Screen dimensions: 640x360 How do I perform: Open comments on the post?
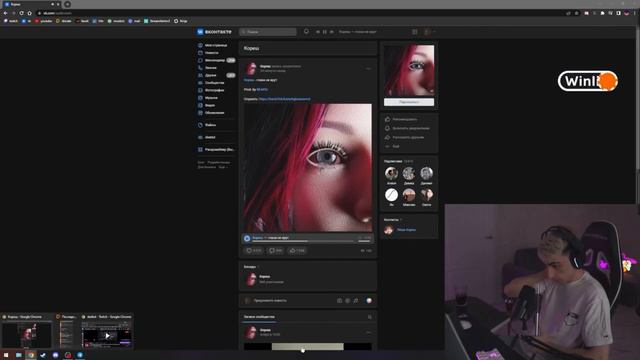click(x=276, y=251)
